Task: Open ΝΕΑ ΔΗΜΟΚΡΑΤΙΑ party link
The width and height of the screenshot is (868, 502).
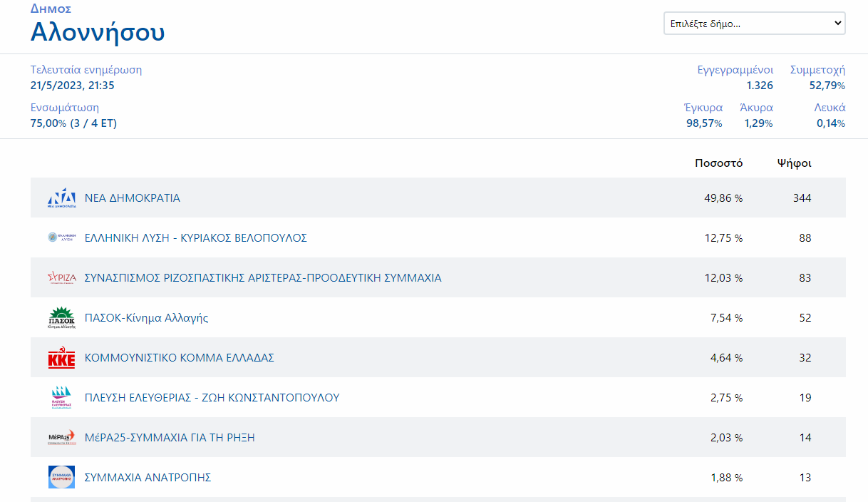Action: coord(133,198)
